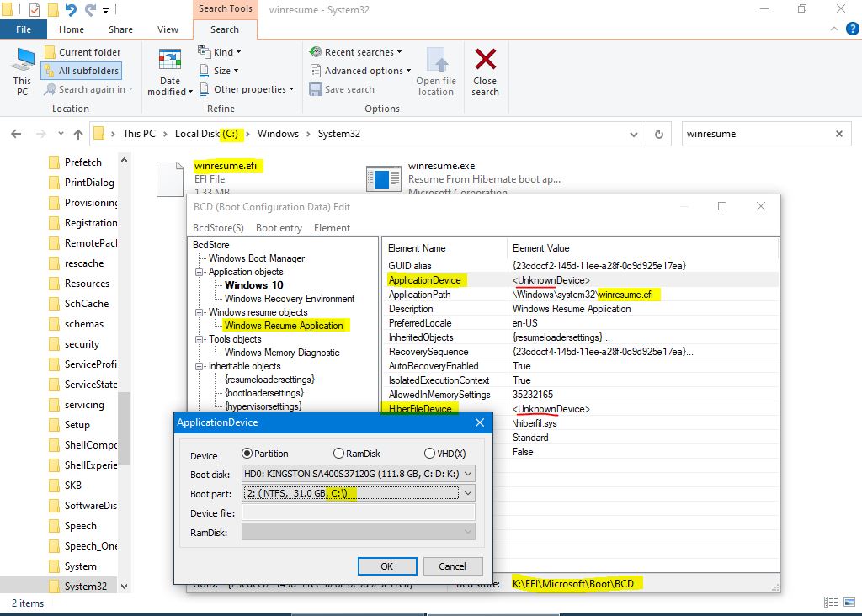Open the winresume.exe file icon

tap(383, 178)
